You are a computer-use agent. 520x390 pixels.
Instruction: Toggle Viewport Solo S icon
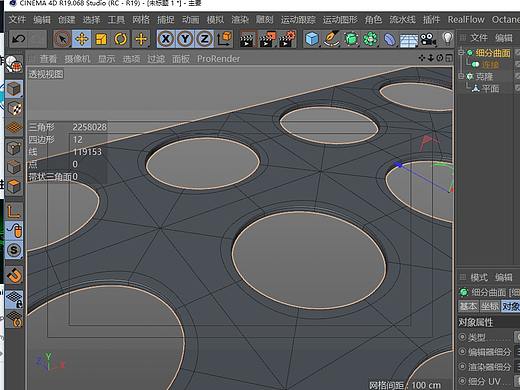coord(14,250)
